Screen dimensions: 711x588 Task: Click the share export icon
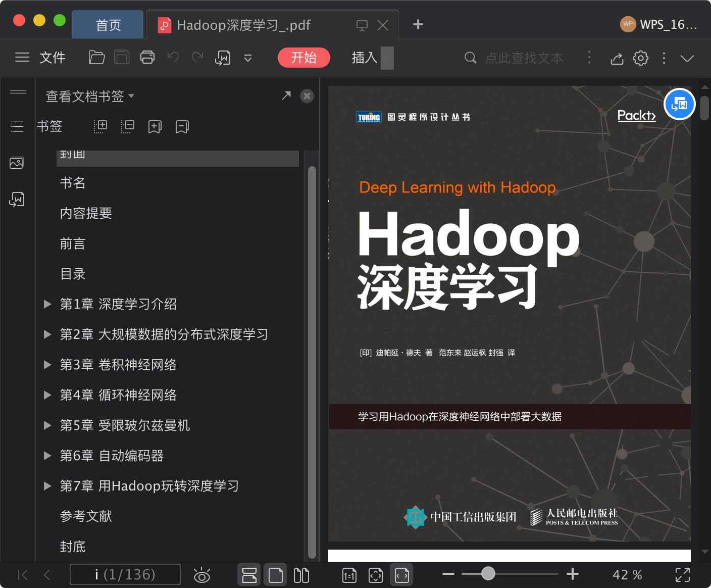pos(617,58)
